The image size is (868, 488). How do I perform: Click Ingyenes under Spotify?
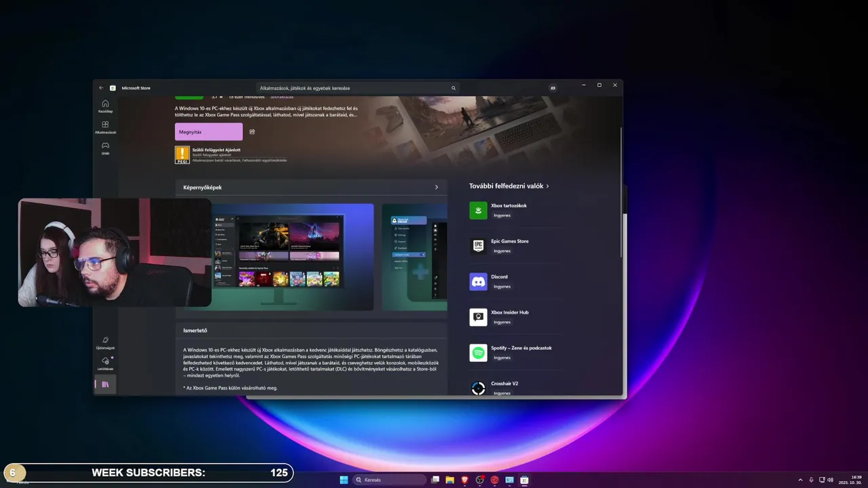pos(502,358)
